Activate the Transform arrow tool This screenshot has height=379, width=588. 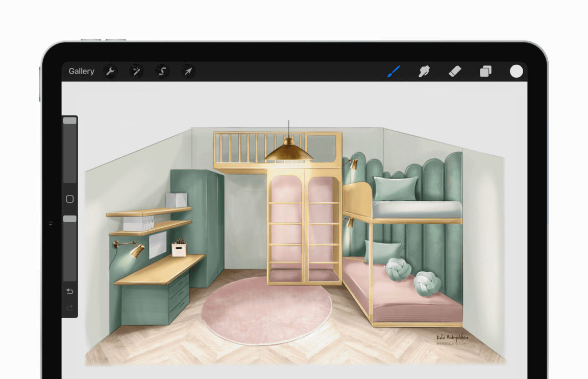point(188,71)
